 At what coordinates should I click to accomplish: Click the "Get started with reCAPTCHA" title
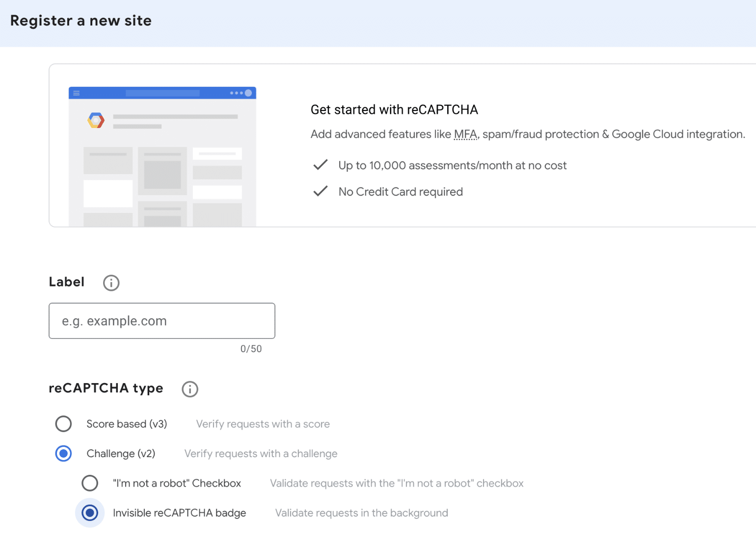(x=394, y=109)
